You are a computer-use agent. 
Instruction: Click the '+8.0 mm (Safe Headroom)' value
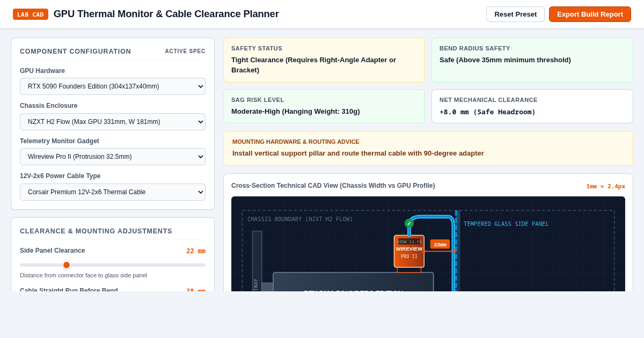coord(487,112)
